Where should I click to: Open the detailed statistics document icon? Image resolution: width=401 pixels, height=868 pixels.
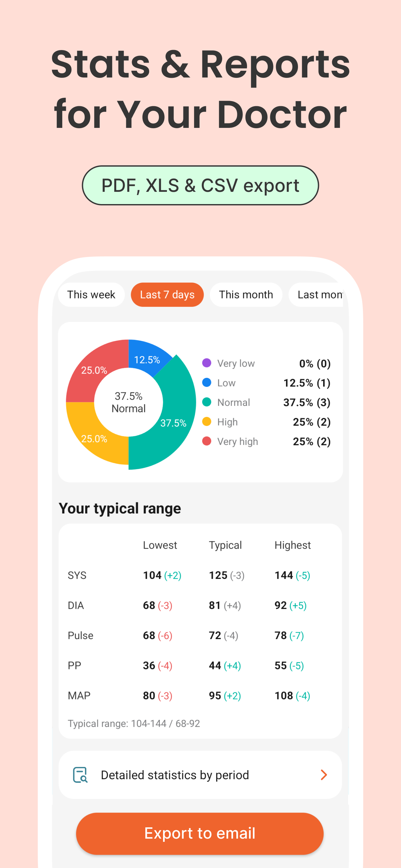(x=80, y=775)
